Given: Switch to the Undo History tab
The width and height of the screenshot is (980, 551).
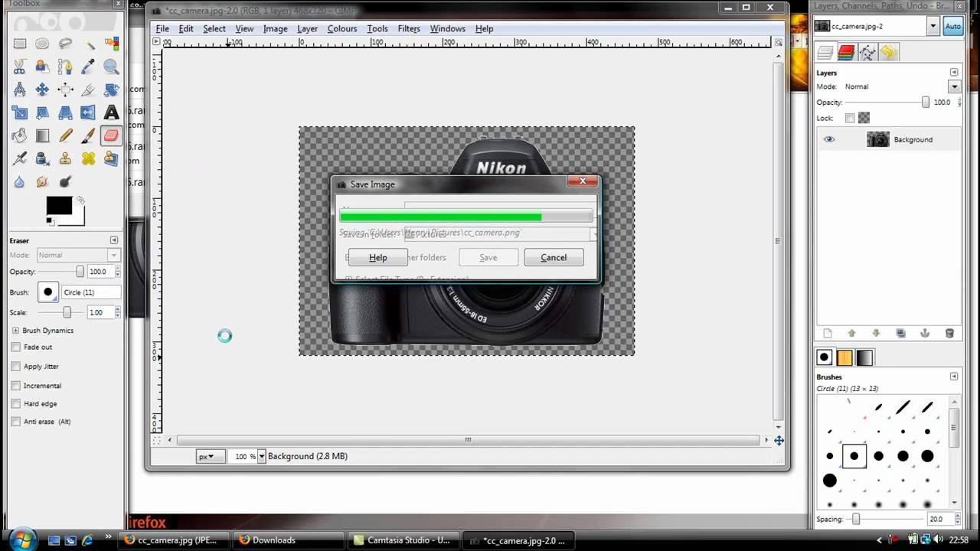Looking at the screenshot, I should (888, 52).
